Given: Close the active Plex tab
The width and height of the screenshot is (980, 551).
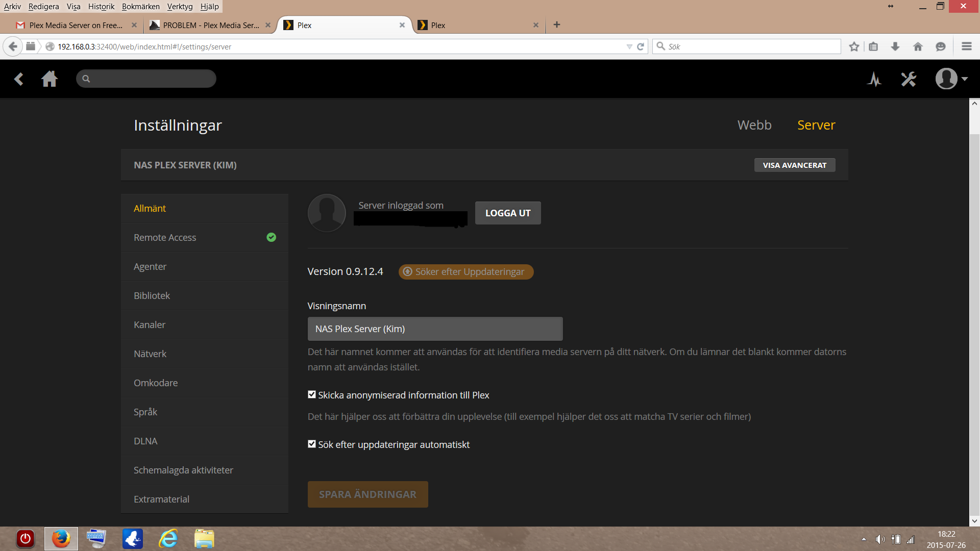Looking at the screenshot, I should 402,25.
